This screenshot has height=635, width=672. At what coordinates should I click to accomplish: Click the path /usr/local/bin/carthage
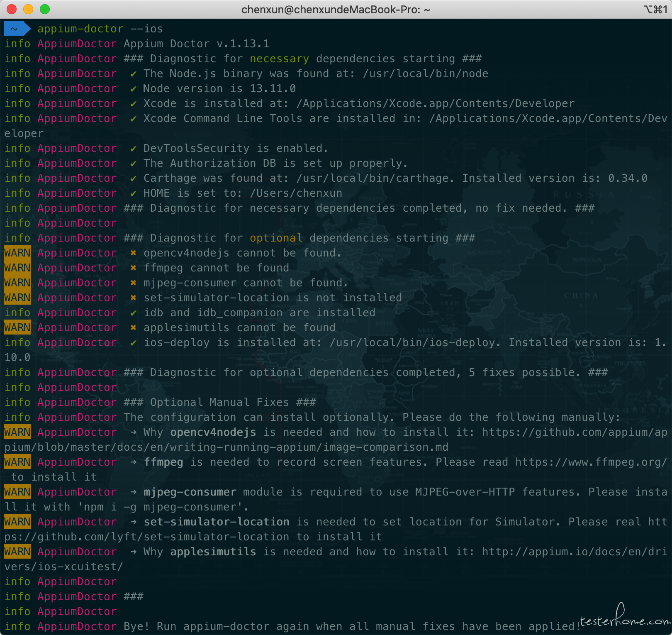pos(372,178)
